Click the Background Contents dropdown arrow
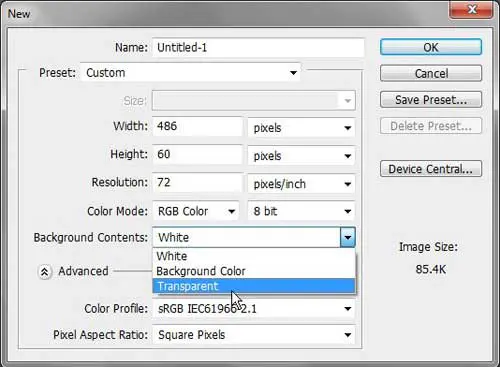Viewport: 500px width, 367px height. point(348,237)
